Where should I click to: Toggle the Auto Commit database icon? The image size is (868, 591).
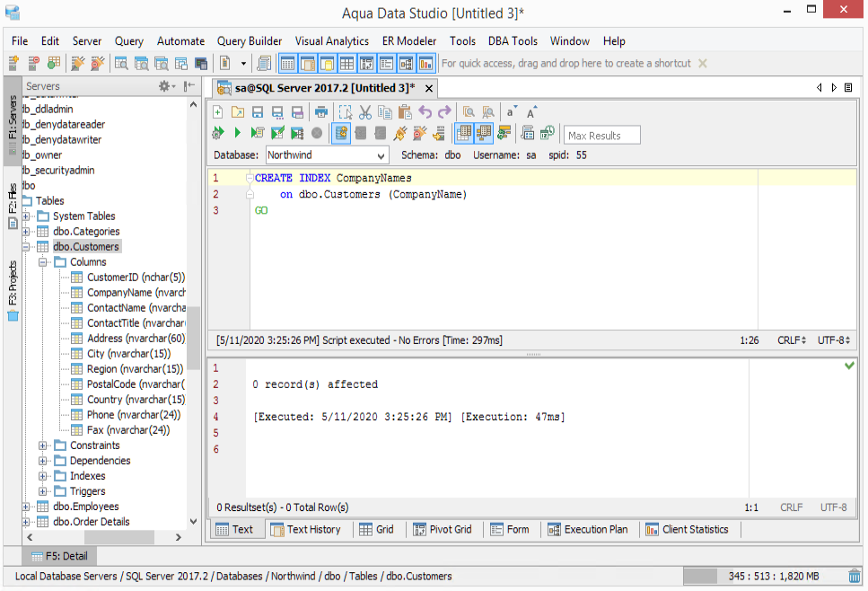pyautogui.click(x=341, y=133)
